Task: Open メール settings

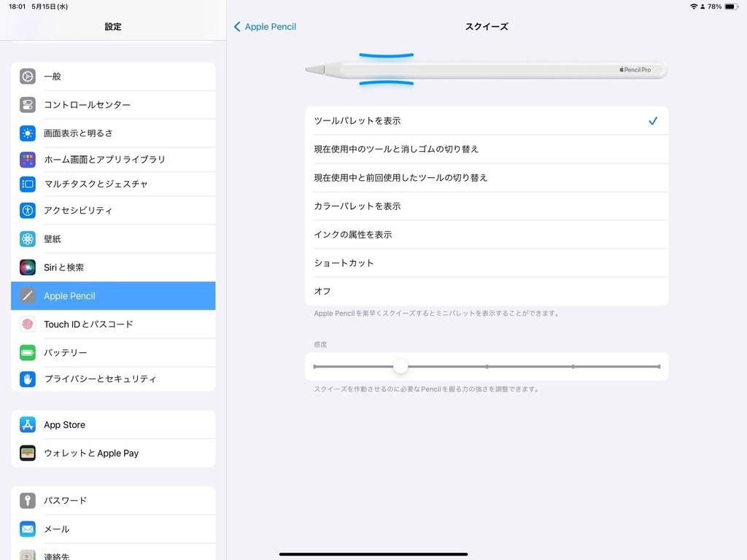Action: (113, 529)
